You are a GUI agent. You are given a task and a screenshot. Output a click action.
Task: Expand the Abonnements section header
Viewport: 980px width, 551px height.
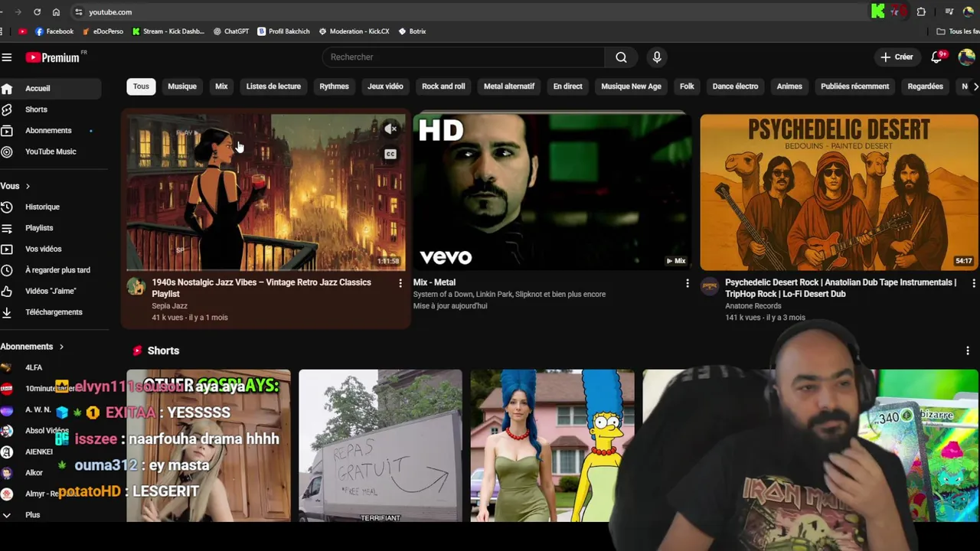32,347
